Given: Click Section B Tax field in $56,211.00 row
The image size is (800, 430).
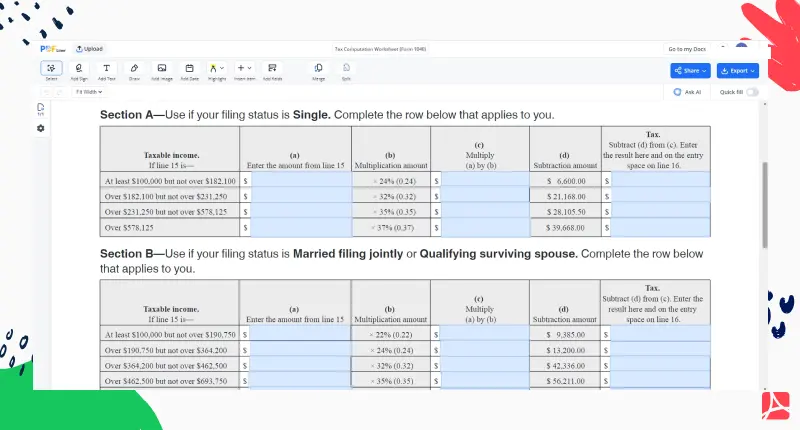Looking at the screenshot, I should pos(660,381).
